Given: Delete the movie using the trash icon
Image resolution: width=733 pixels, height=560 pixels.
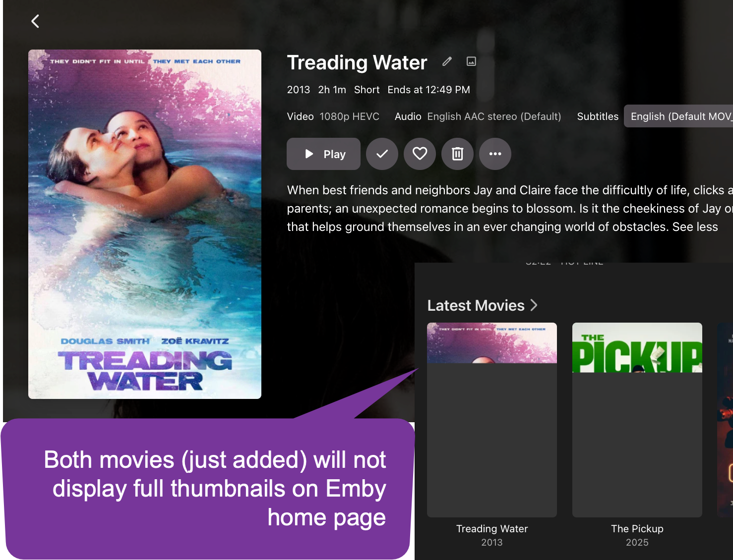Looking at the screenshot, I should 457,154.
